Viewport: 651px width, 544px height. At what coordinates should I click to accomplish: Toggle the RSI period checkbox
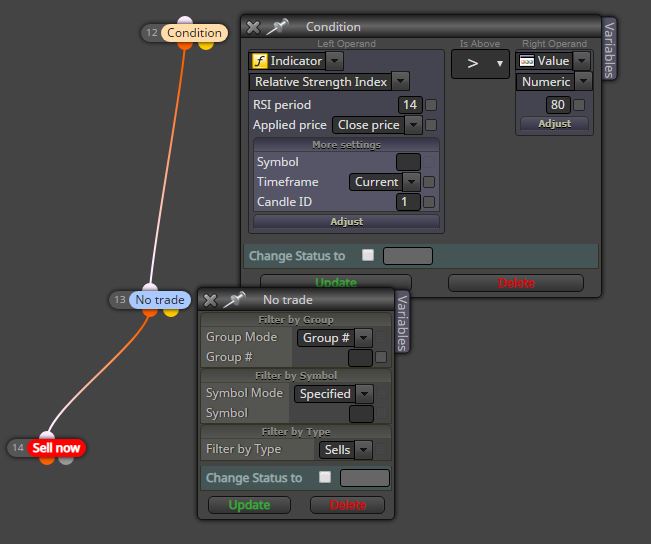coord(431,105)
